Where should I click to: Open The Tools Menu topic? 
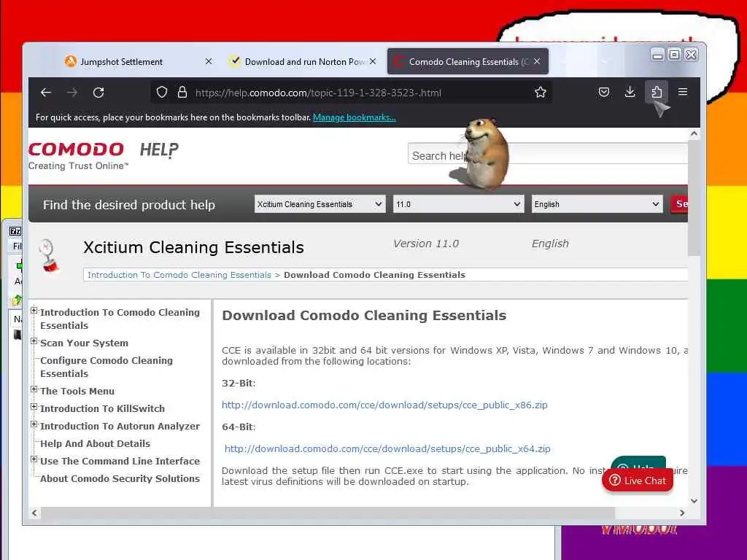[x=77, y=391]
